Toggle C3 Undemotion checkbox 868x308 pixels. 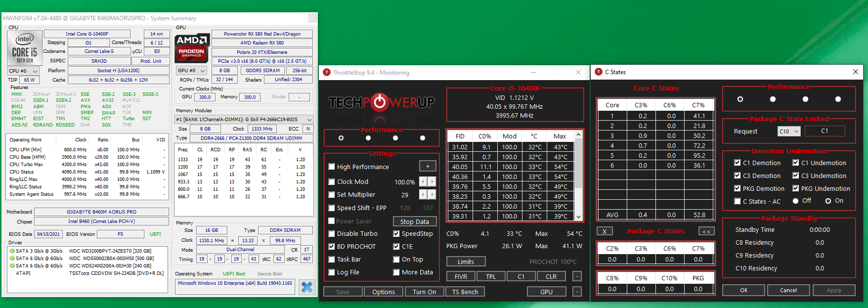tap(796, 176)
